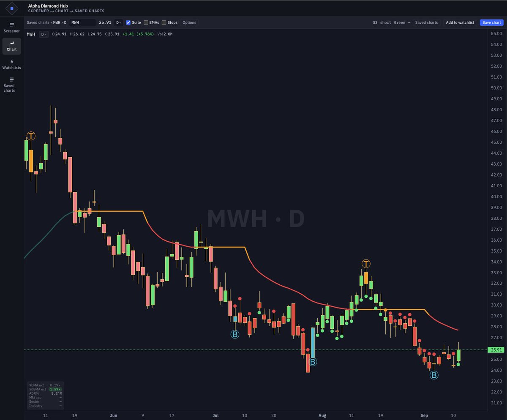Click the Save chart button

(x=492, y=22)
